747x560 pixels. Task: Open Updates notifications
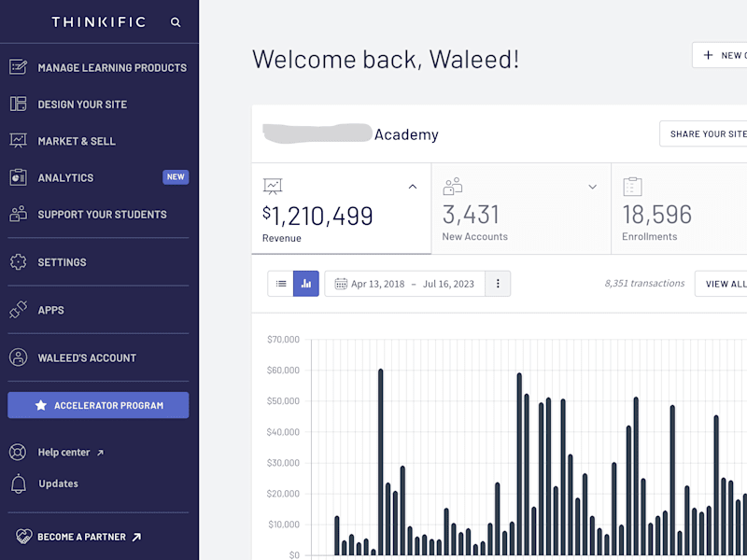[x=58, y=483]
